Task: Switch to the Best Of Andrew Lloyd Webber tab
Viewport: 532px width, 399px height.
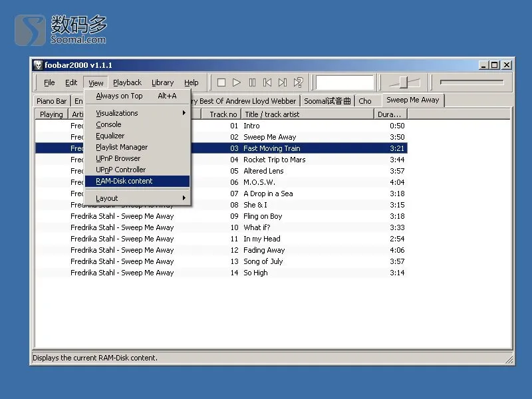Action: coord(245,101)
